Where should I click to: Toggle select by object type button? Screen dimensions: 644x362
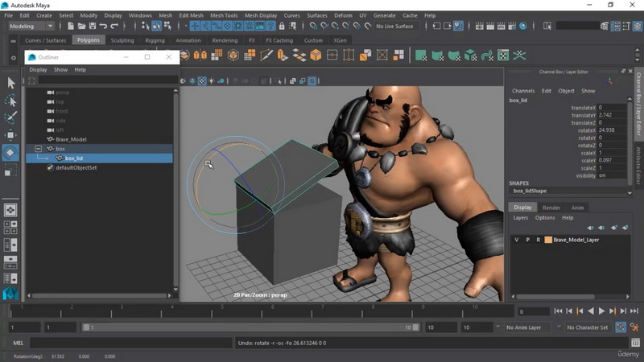(x=156, y=26)
